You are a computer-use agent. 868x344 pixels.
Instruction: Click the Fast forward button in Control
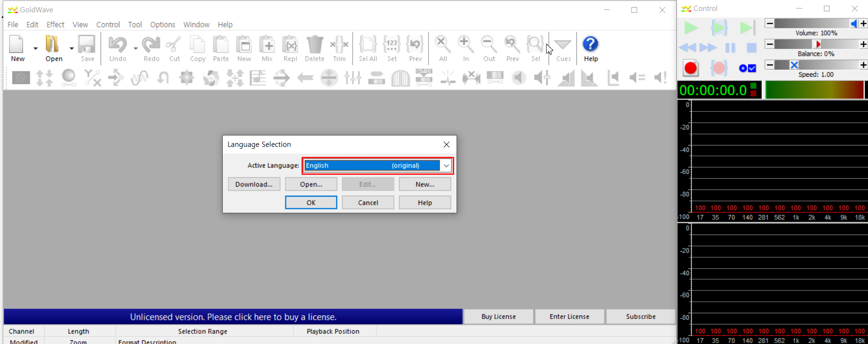pyautogui.click(x=708, y=48)
